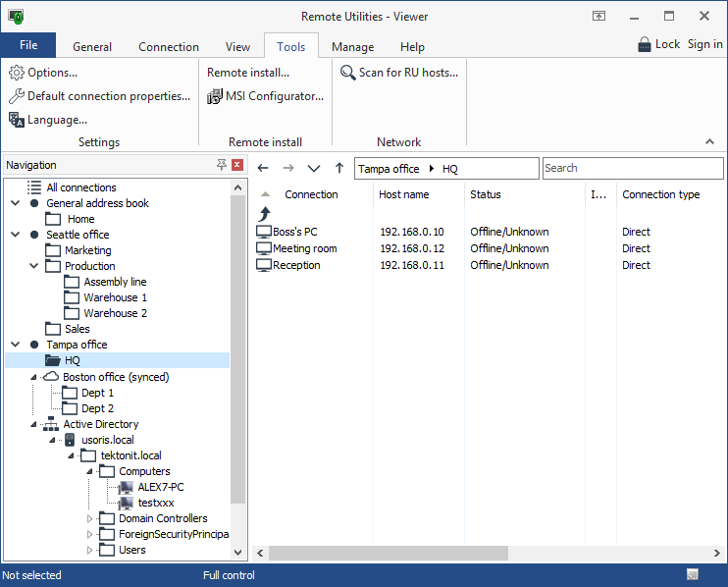The width and height of the screenshot is (728, 587).
Task: Expand Domain Controllers folder
Action: click(89, 518)
